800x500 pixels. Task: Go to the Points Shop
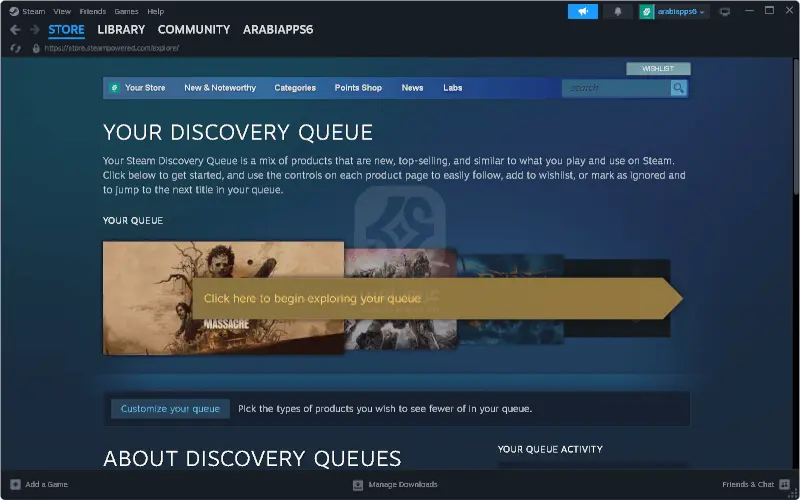point(358,88)
